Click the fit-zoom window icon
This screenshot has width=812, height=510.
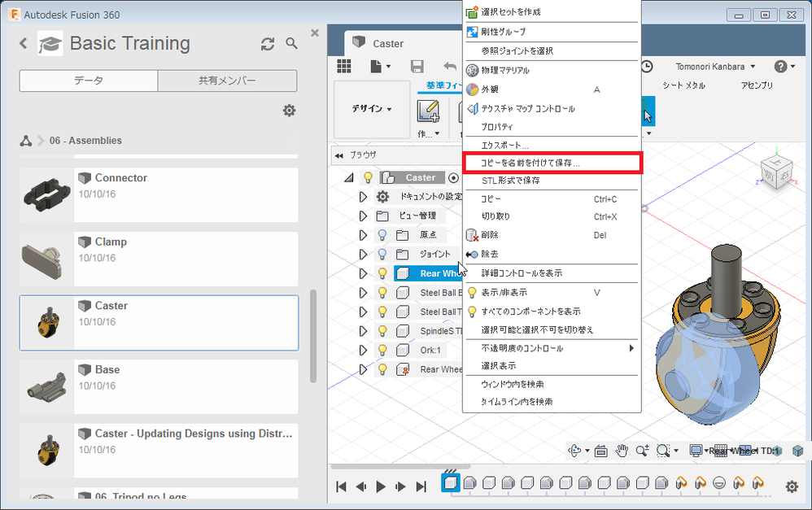(x=663, y=451)
